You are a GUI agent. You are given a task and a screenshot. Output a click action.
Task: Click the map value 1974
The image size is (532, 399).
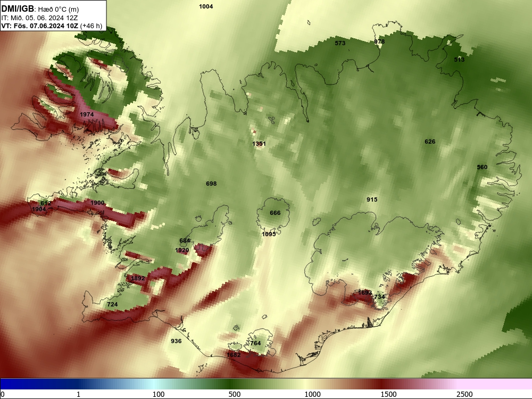tap(87, 114)
